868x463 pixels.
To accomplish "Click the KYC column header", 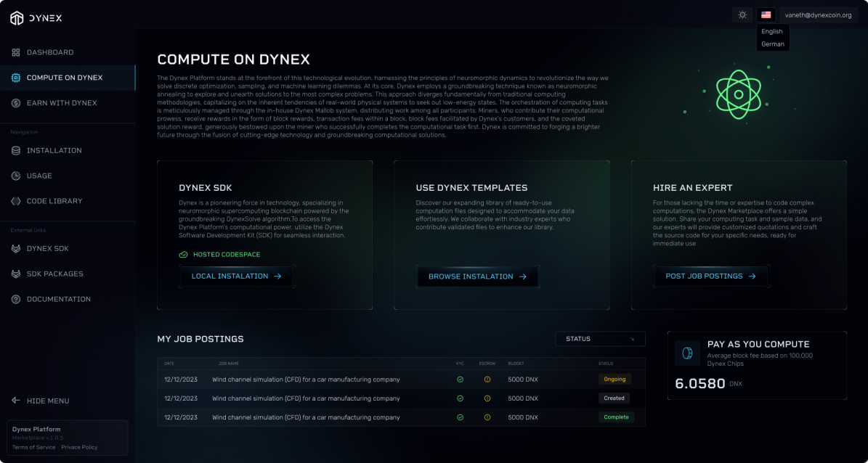I will tap(460, 364).
